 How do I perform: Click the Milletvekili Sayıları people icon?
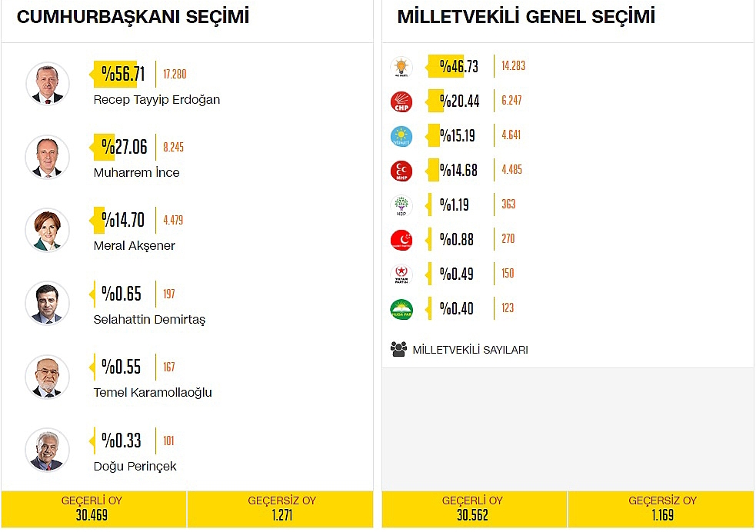pyautogui.click(x=398, y=349)
